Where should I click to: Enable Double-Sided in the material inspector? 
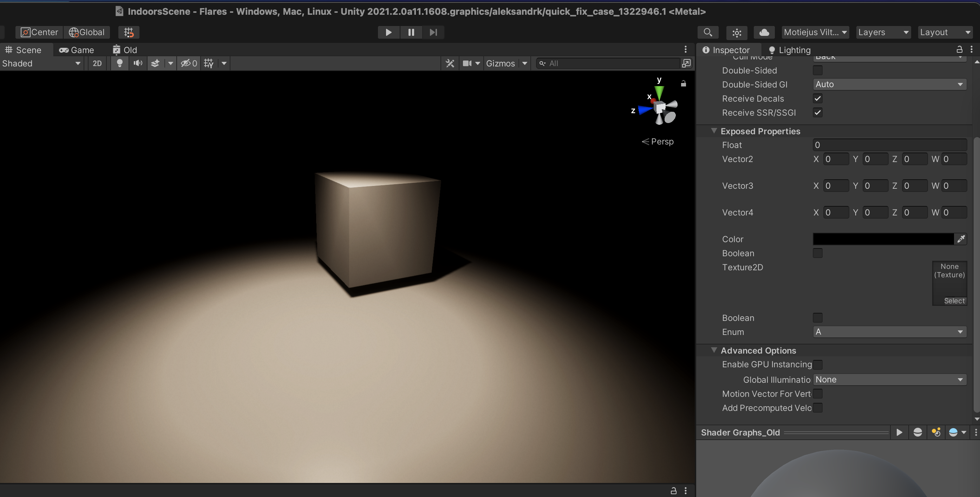(818, 70)
